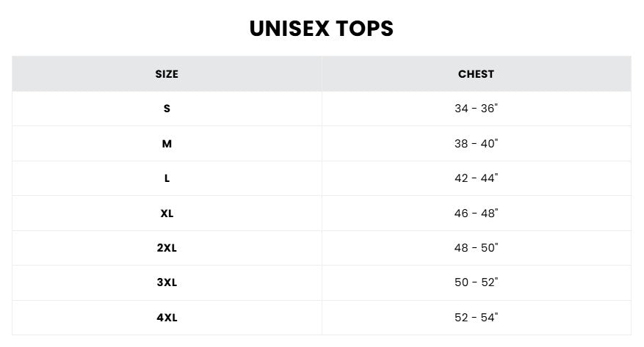
Task: Click the CHEST column header
Action: tap(476, 74)
